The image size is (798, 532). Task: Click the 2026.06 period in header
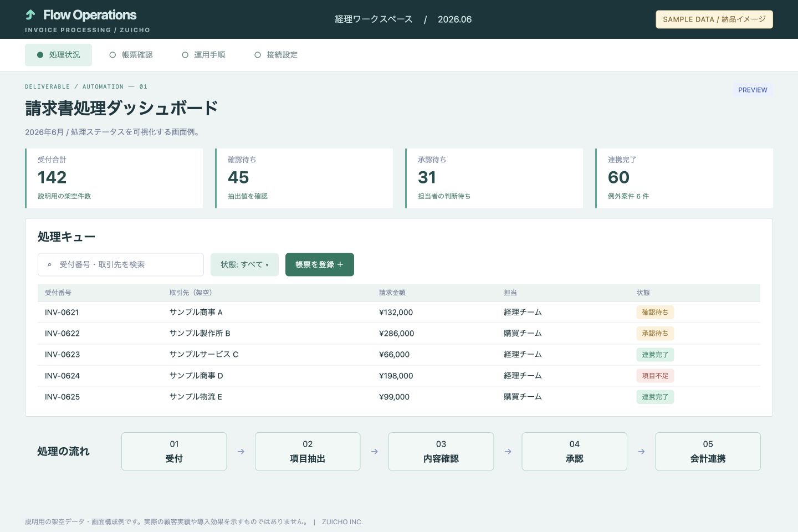[454, 19]
